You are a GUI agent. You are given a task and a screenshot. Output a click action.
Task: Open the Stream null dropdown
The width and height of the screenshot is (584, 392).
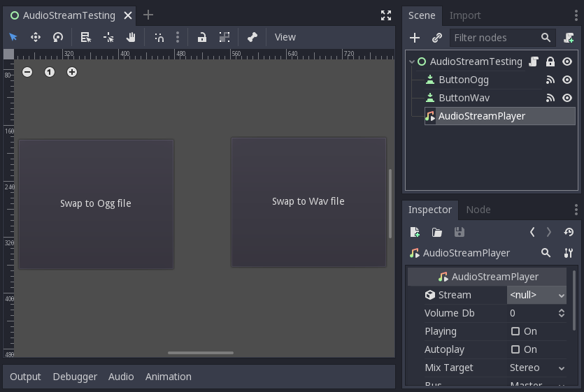pos(536,295)
